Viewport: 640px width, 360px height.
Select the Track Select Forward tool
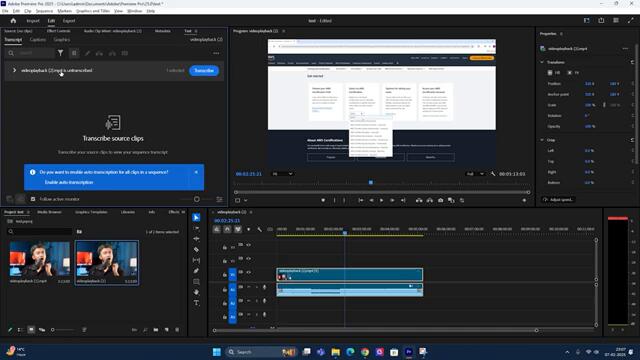click(x=196, y=228)
